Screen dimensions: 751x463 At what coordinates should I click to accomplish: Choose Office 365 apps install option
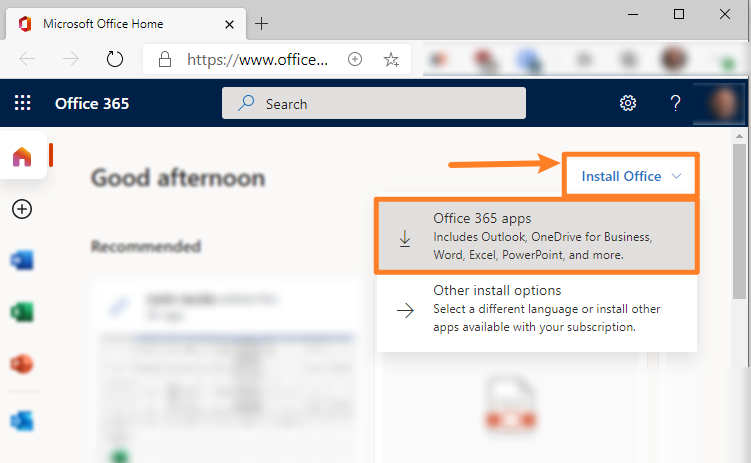click(x=536, y=237)
